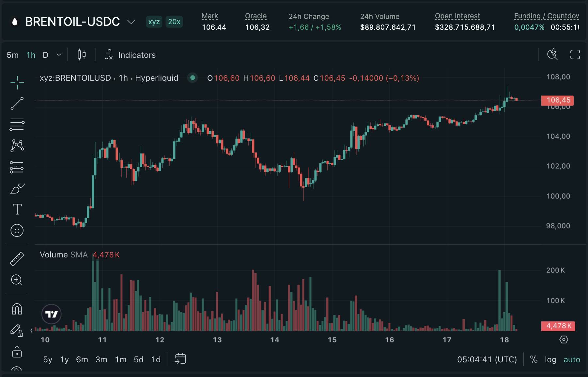This screenshot has width=588, height=377.
Task: Click the zoom in magnifier tool
Action: 17,280
